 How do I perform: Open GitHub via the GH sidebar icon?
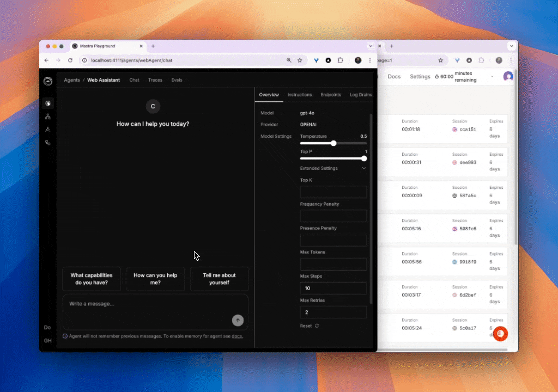[x=48, y=340]
